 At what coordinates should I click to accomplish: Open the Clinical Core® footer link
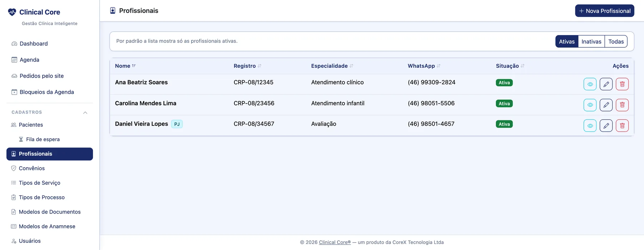point(335,242)
